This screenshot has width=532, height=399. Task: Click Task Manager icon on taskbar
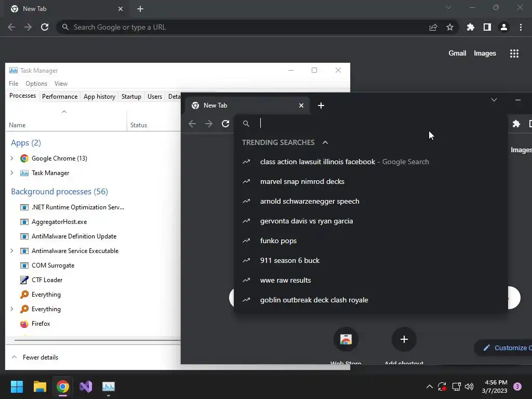pos(109,387)
